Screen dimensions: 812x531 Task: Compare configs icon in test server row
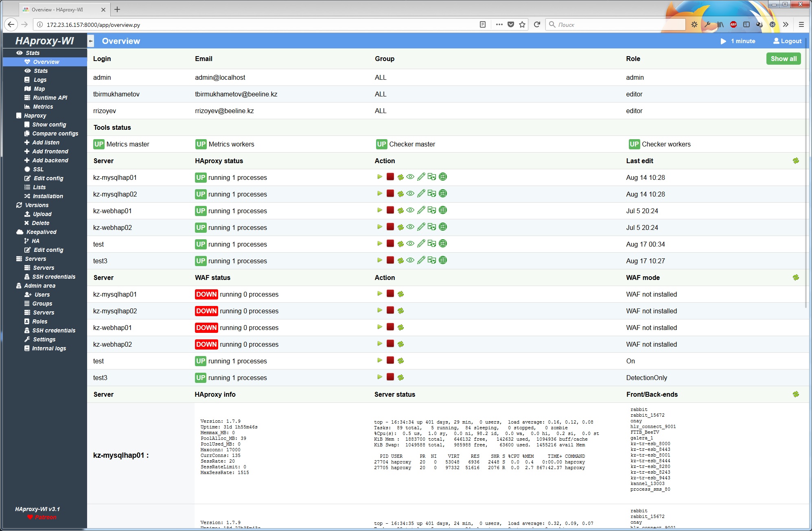(x=431, y=244)
